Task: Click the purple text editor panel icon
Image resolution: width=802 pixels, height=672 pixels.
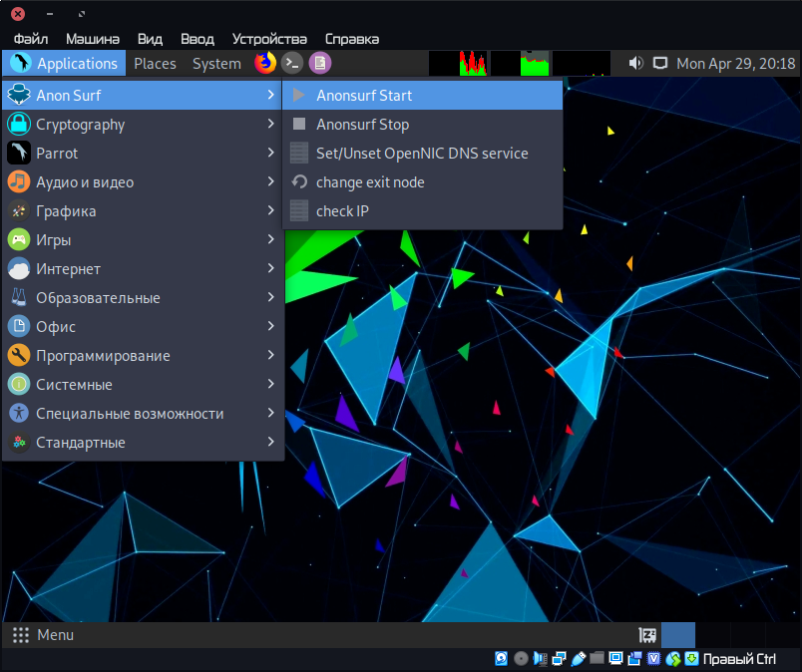Action: pos(319,63)
